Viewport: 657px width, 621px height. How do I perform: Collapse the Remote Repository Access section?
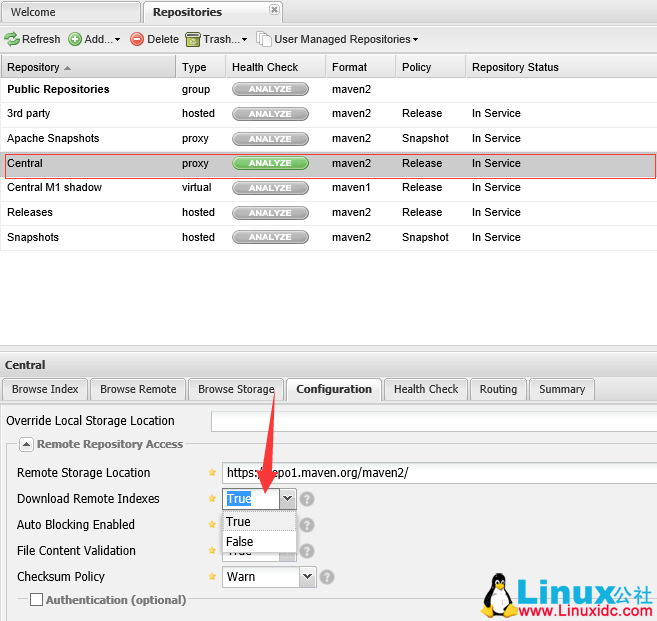(26, 444)
